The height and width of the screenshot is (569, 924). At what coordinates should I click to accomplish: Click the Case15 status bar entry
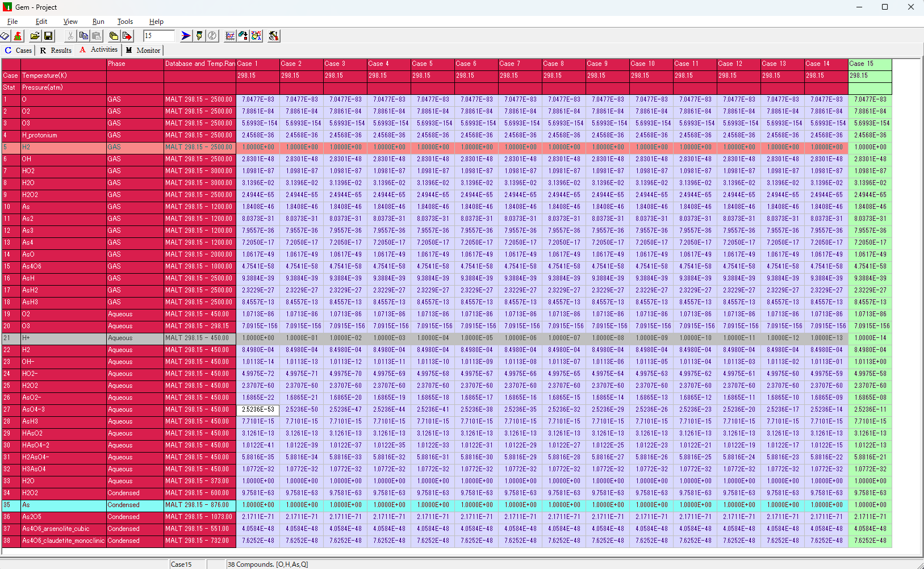point(188,564)
